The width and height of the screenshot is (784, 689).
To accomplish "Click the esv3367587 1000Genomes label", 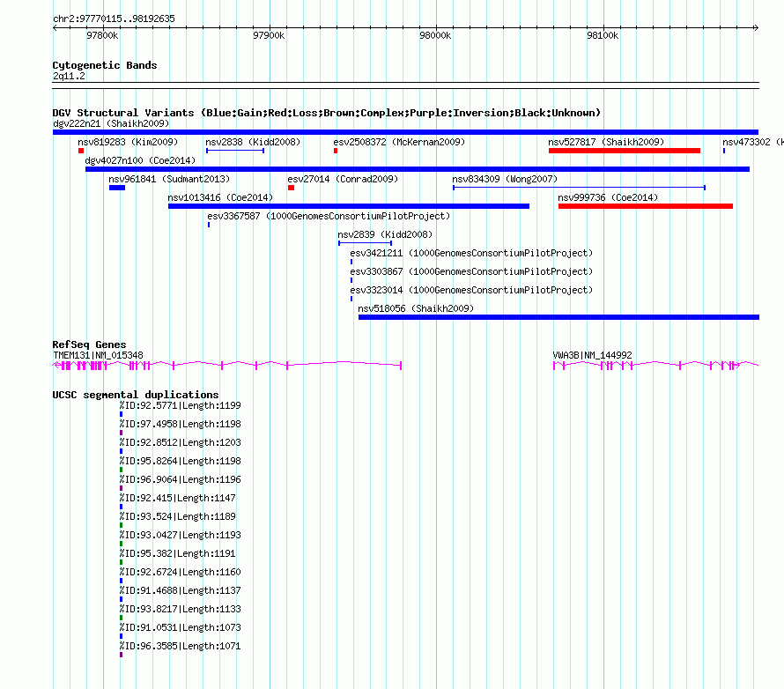I will (x=329, y=216).
